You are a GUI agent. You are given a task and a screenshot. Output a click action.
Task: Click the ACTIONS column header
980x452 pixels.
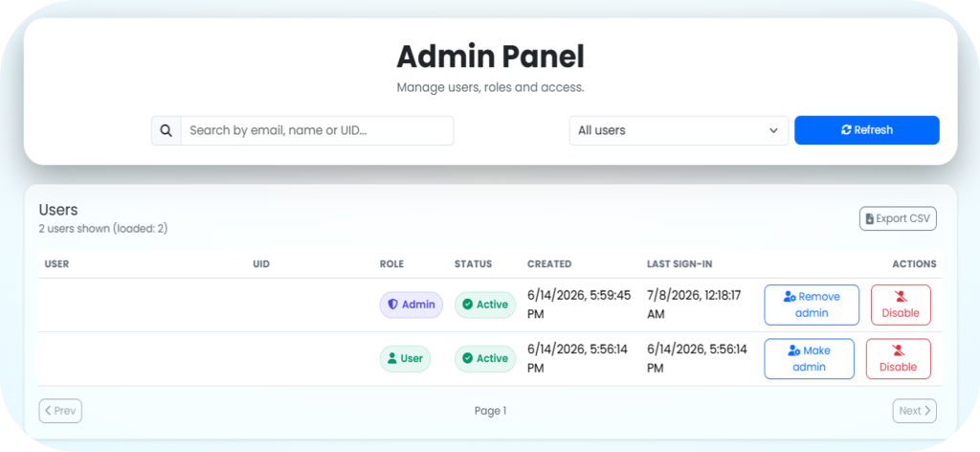(914, 263)
